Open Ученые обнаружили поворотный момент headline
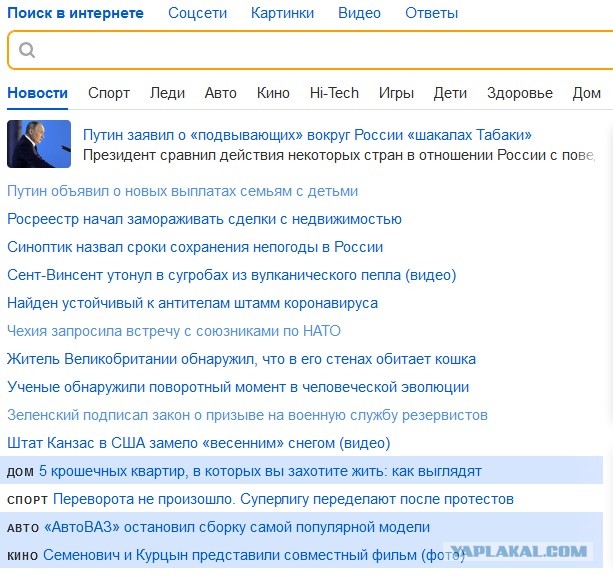 click(238, 387)
